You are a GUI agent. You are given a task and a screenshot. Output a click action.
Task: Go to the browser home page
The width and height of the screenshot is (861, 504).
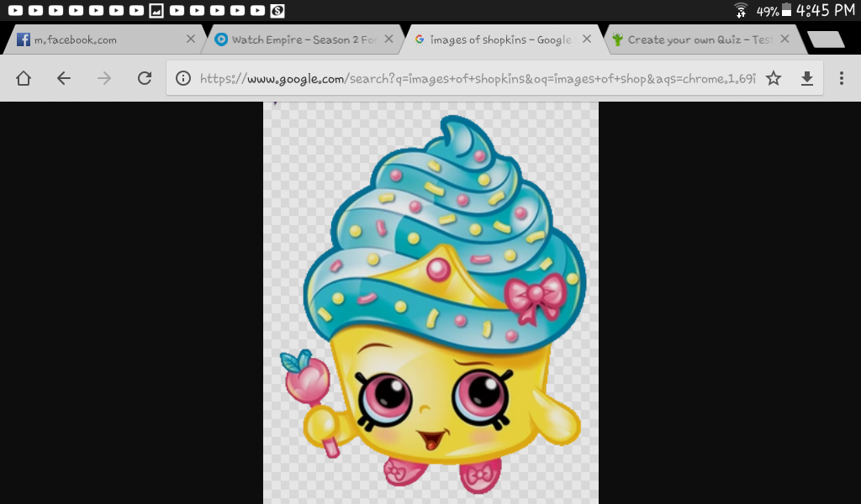point(23,78)
